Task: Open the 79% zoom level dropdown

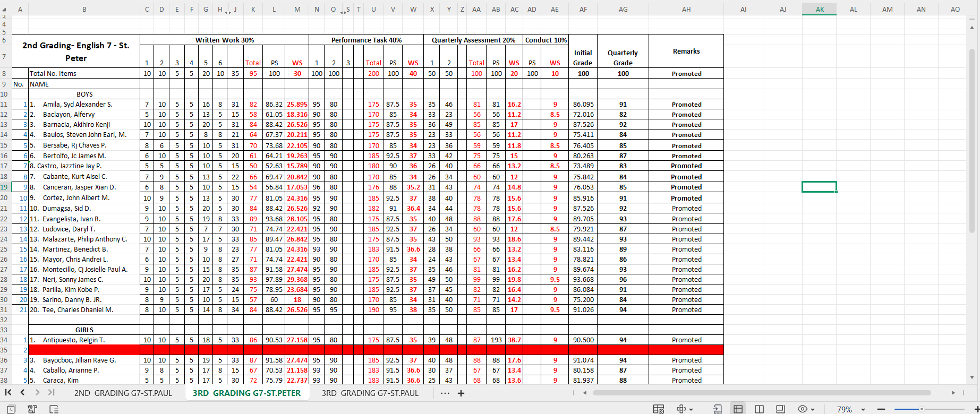Action: tap(863, 409)
